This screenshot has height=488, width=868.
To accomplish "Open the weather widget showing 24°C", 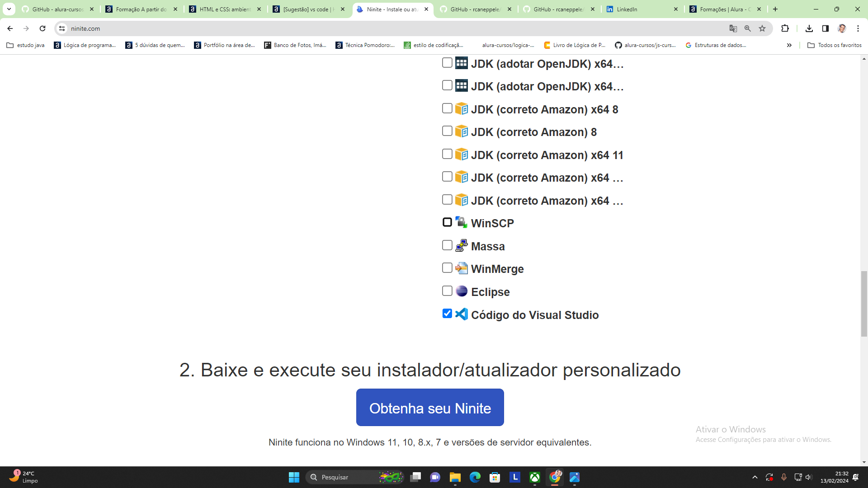I will (23, 477).
